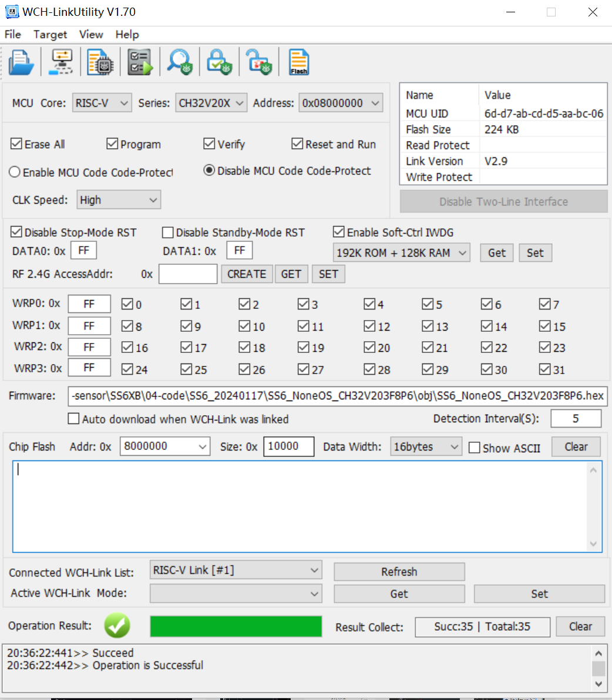This screenshot has width=612, height=700.
Task: Uncheck write protect sector 31 checkbox
Action: (x=544, y=369)
